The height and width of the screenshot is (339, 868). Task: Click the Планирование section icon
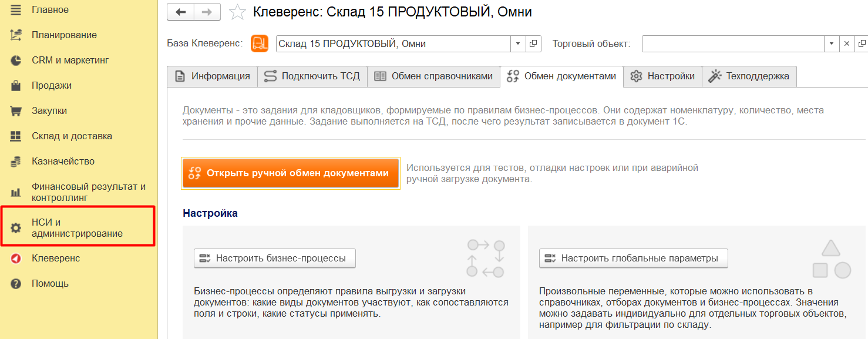click(16, 35)
